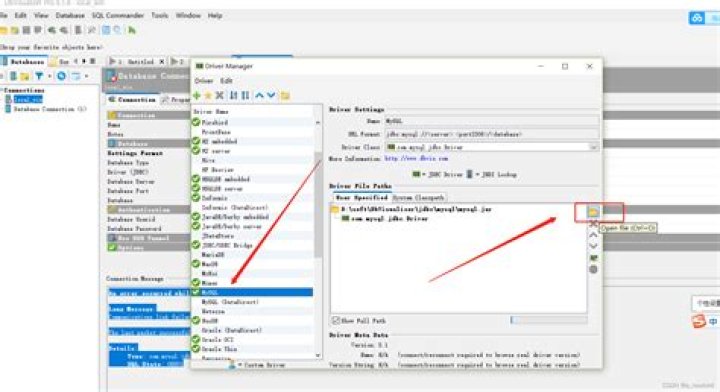This screenshot has width=720, height=392.
Task: Expand the mysql.jar folder entry
Action: click(335, 209)
